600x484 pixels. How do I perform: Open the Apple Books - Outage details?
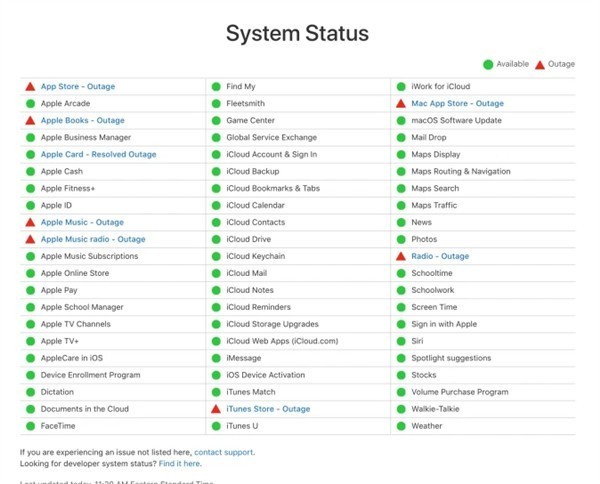(82, 121)
